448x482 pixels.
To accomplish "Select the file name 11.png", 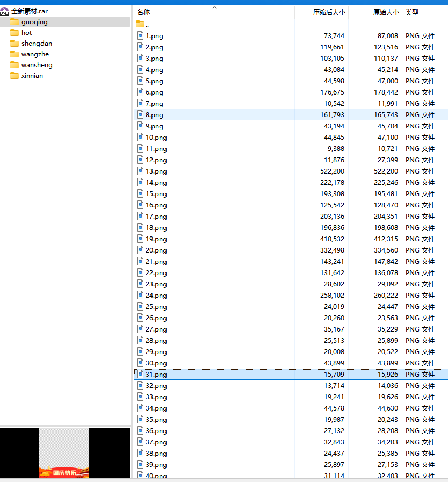I will [x=156, y=149].
